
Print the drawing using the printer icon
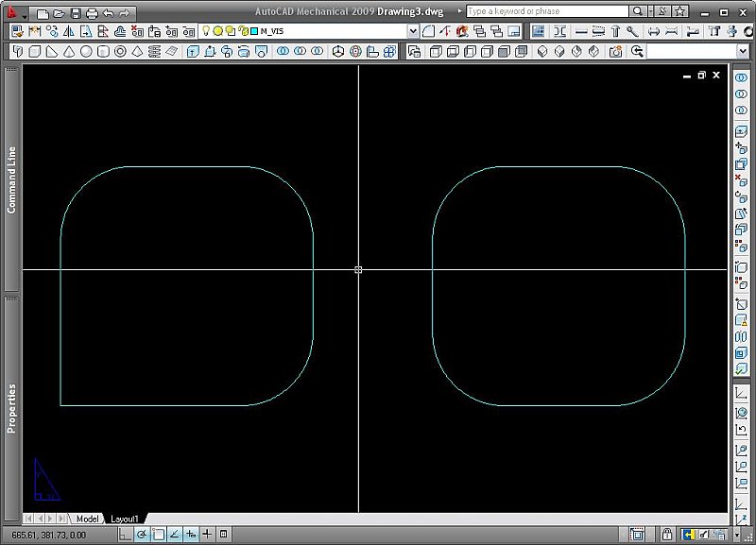click(92, 13)
